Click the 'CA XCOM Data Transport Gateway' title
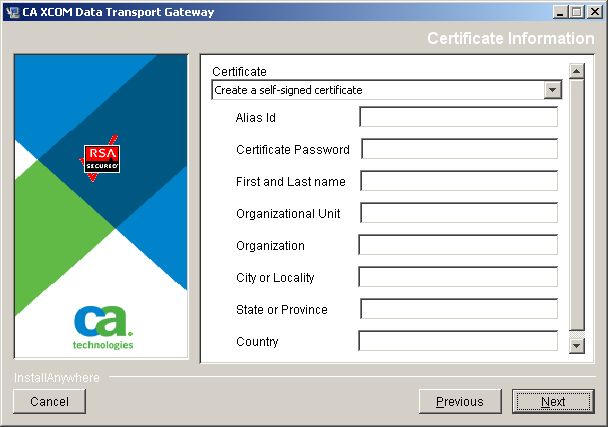 click(118, 12)
